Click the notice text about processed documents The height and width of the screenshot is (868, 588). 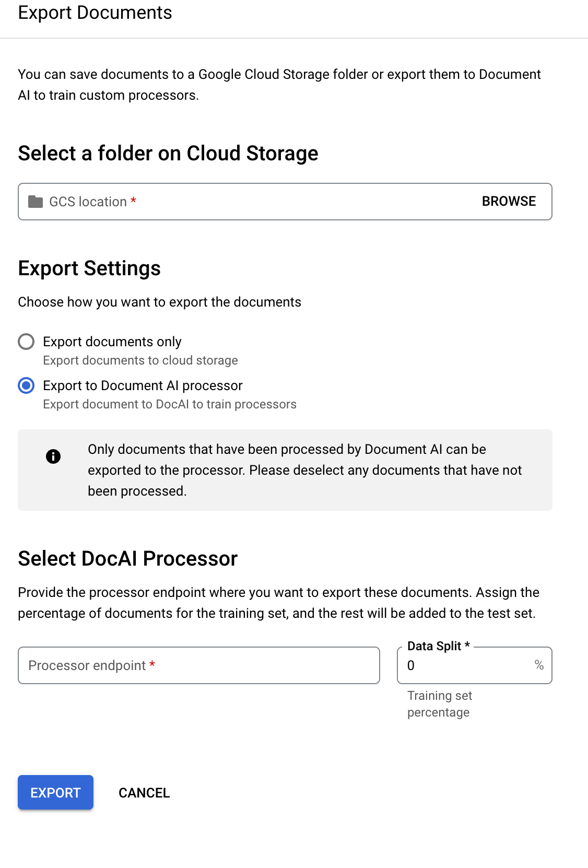304,470
